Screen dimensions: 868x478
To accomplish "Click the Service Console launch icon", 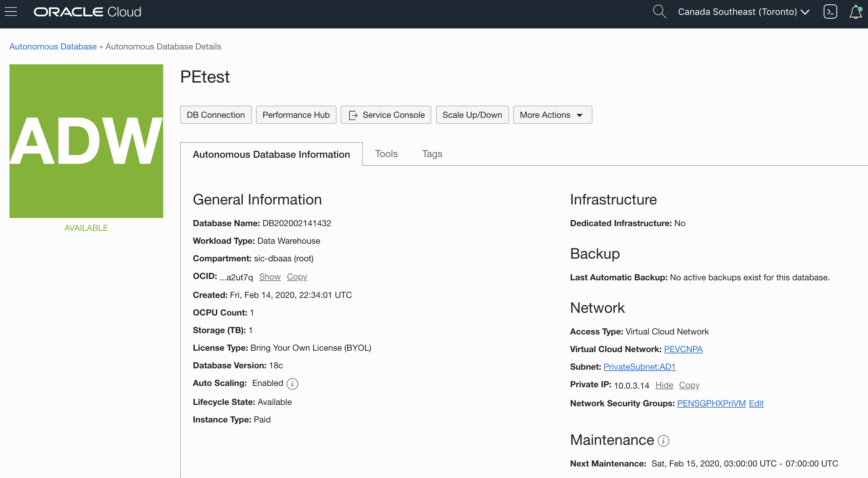I will [x=353, y=115].
